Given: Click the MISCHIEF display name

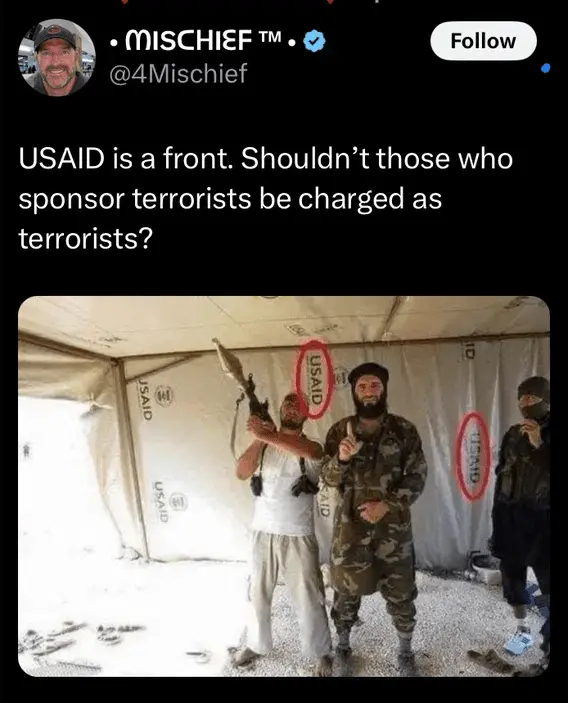Looking at the screenshot, I should (x=187, y=41).
